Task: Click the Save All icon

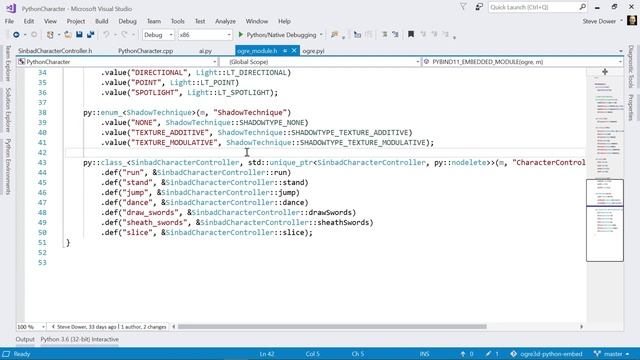Action: pyautogui.click(x=90, y=35)
